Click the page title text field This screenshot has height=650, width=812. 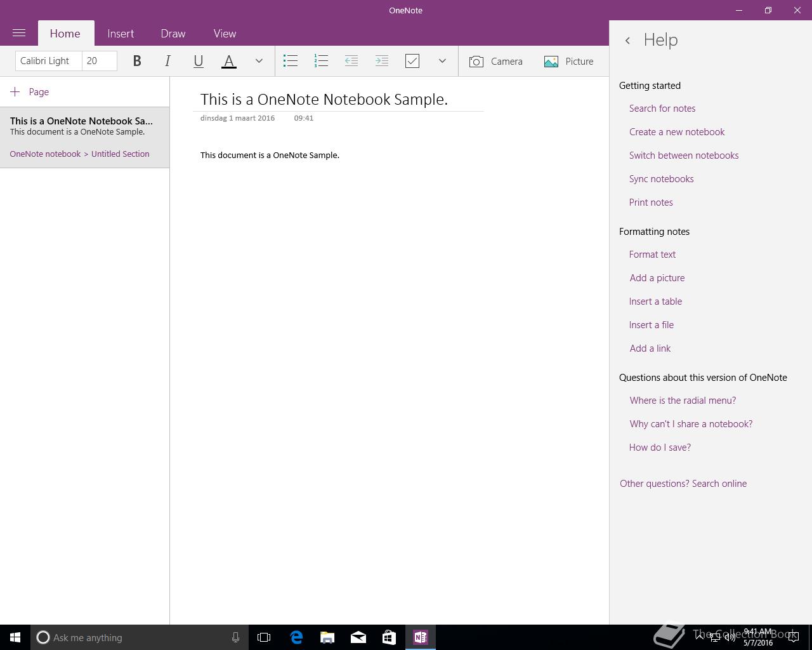coord(324,99)
